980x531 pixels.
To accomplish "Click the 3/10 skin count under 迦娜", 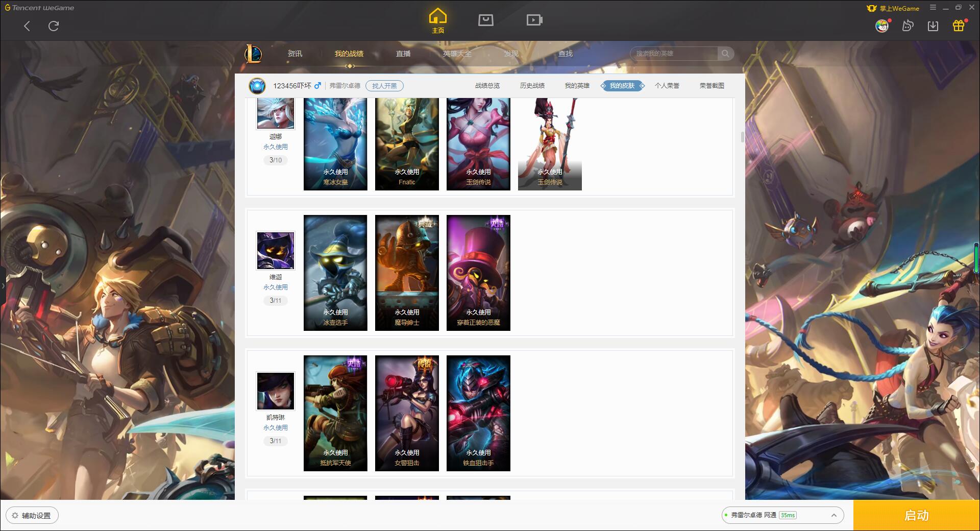I will pos(276,160).
